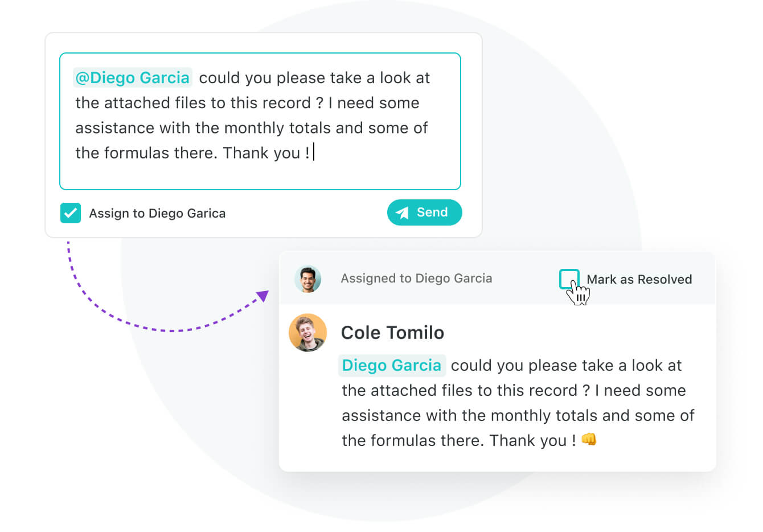
Task: Click end of text after 'Thank you !'
Action: click(313, 153)
